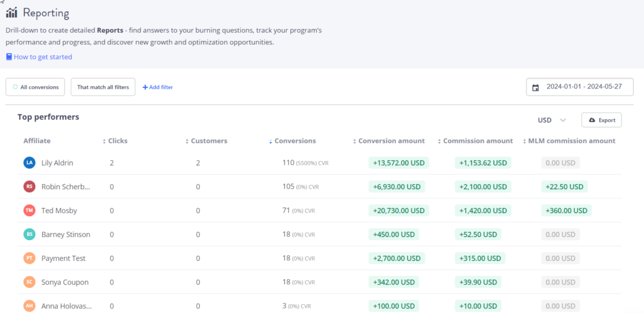Toggle the All conversions filter
Viewport: 644px width, 313px height.
[x=35, y=87]
